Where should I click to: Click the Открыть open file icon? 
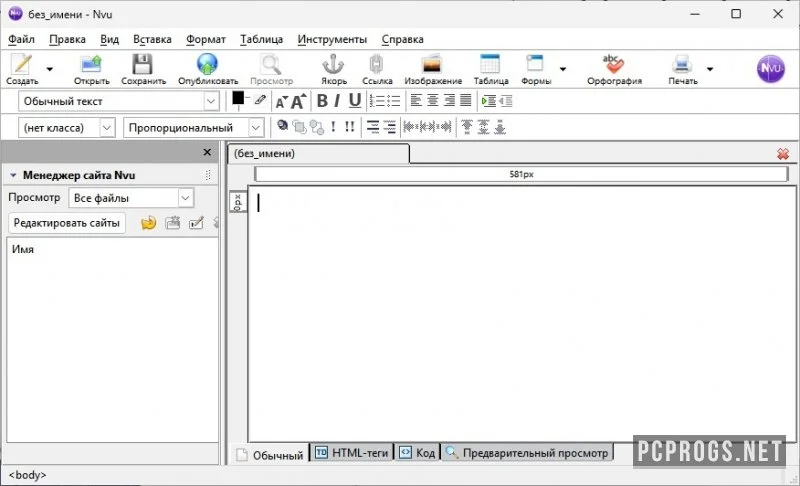pyautogui.click(x=91, y=64)
